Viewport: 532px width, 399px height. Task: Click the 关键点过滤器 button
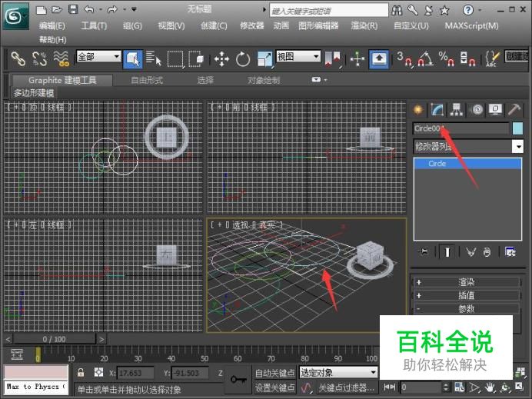coord(347,387)
